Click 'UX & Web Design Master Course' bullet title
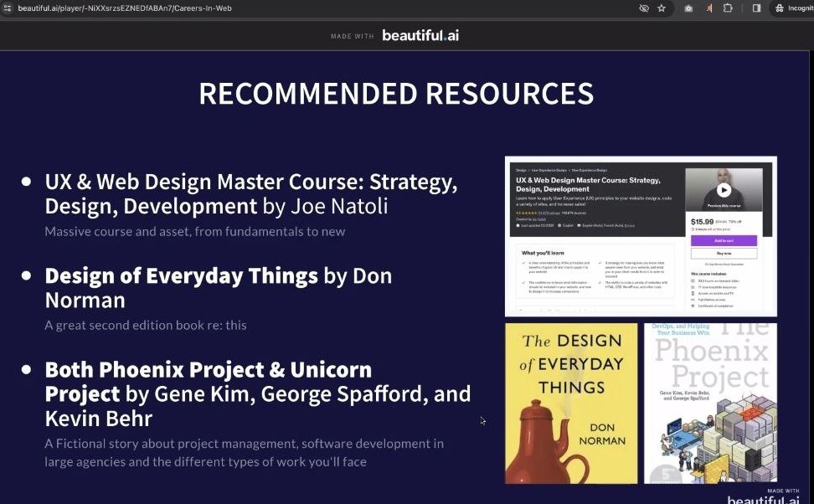 (251, 193)
